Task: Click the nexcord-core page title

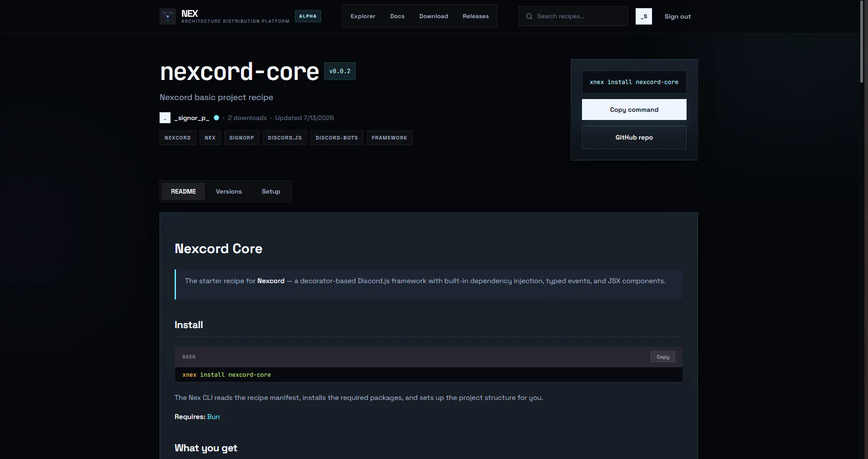Action: point(240,72)
